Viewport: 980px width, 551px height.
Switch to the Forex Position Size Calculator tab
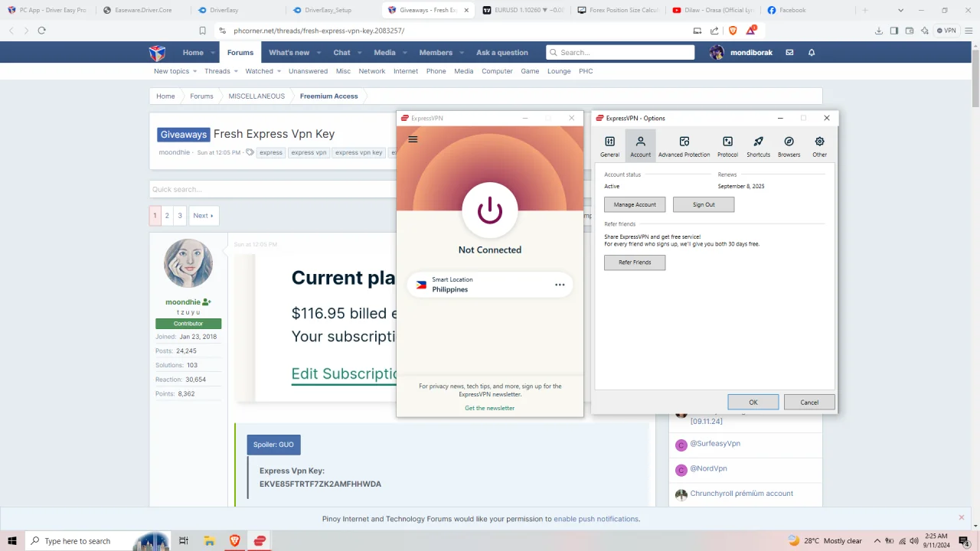619,10
